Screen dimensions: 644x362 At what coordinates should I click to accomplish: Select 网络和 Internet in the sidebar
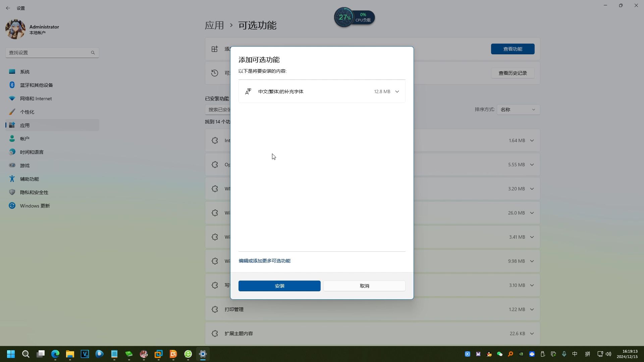[x=35, y=98]
